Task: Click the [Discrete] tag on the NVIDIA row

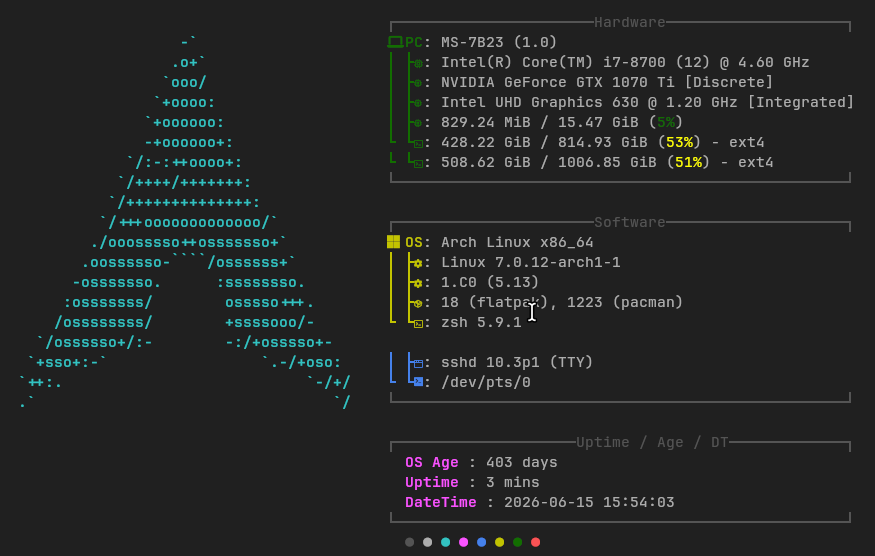Action: pyautogui.click(x=729, y=83)
